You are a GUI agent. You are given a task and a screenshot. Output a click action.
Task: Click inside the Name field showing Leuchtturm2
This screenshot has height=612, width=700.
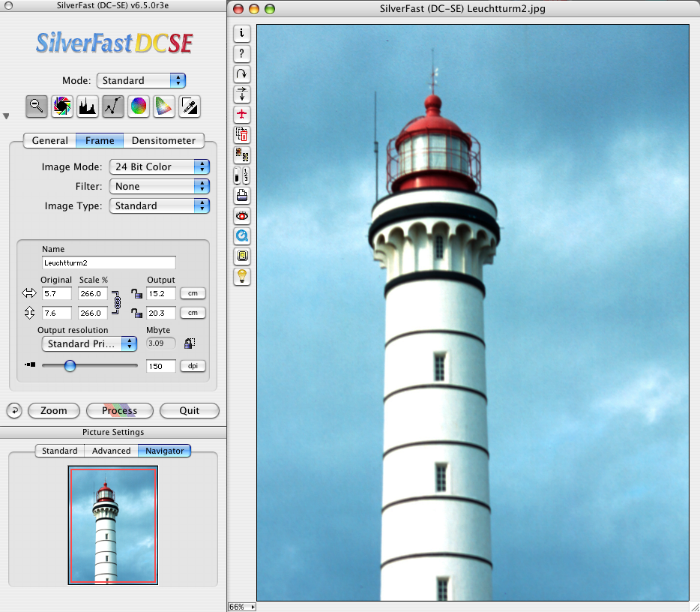pos(109,262)
